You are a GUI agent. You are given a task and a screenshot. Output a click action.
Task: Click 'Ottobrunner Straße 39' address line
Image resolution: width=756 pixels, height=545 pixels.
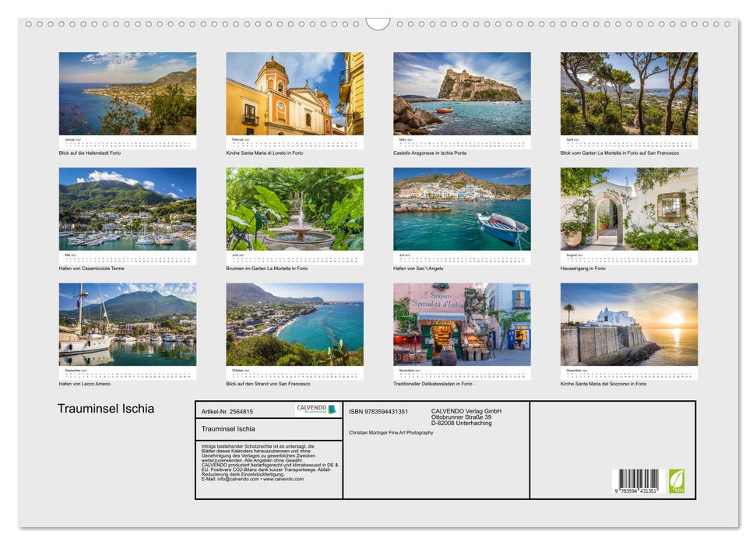462,417
